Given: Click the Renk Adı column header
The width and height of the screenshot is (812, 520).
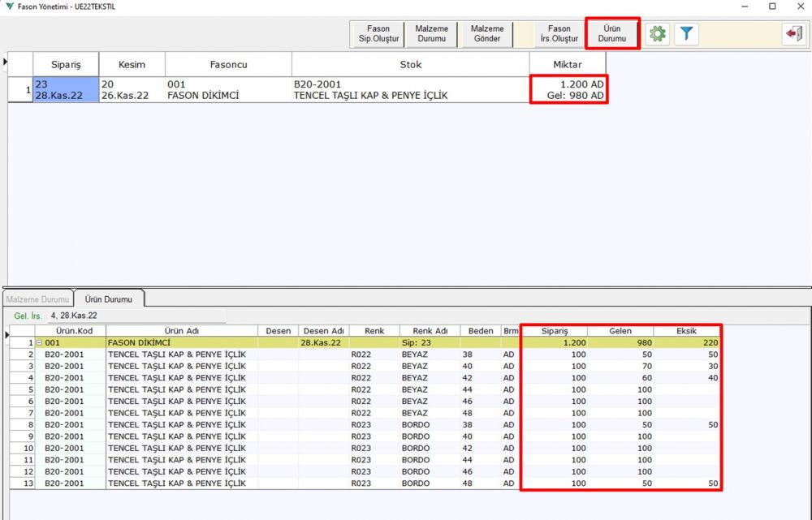Looking at the screenshot, I should pos(429,331).
